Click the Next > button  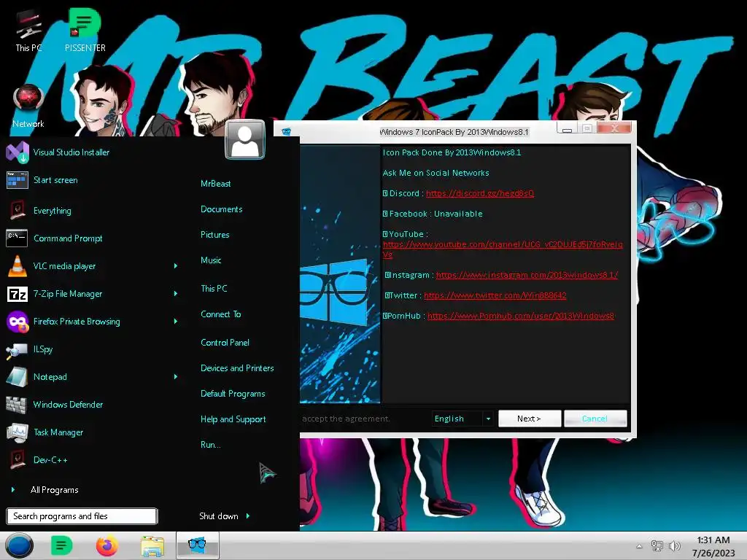pos(530,419)
